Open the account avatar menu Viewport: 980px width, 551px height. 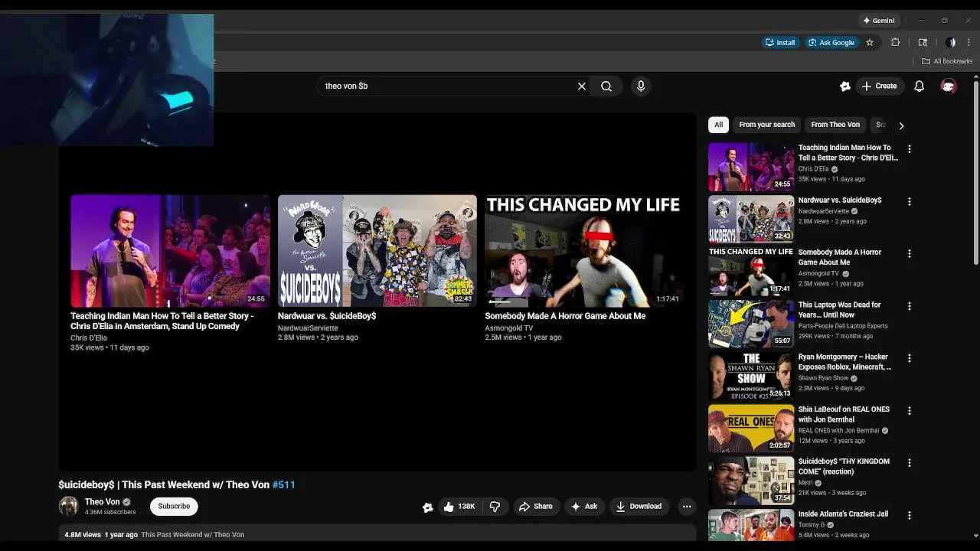coord(949,86)
